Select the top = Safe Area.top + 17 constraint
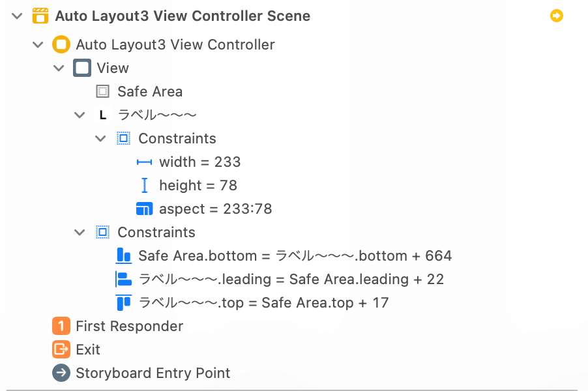 252,302
